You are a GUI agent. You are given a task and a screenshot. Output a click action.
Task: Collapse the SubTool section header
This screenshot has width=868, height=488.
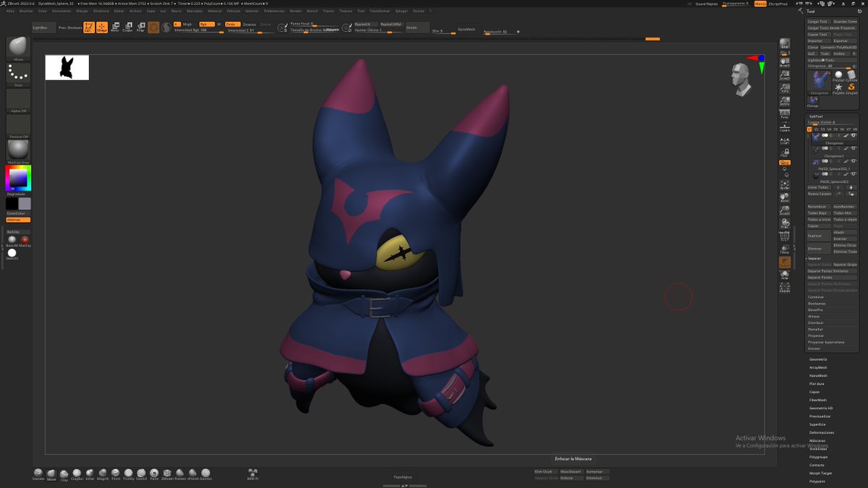815,116
